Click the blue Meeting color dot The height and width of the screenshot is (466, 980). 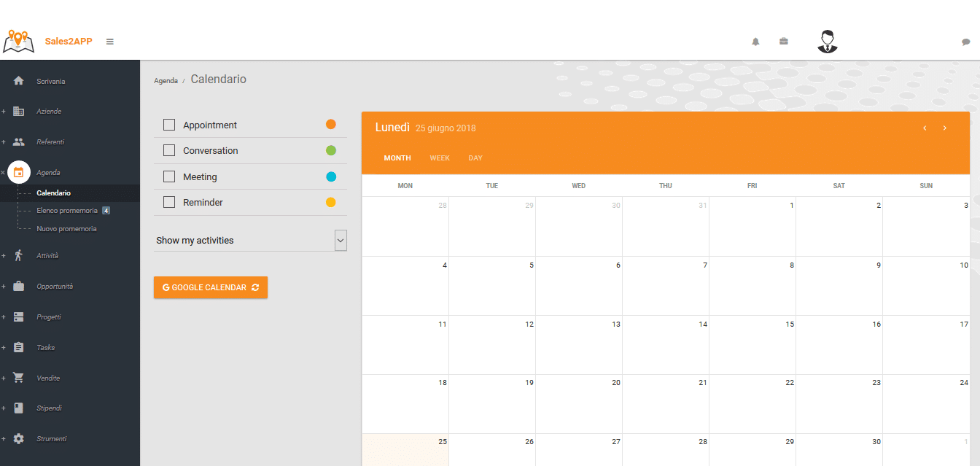[x=330, y=176]
